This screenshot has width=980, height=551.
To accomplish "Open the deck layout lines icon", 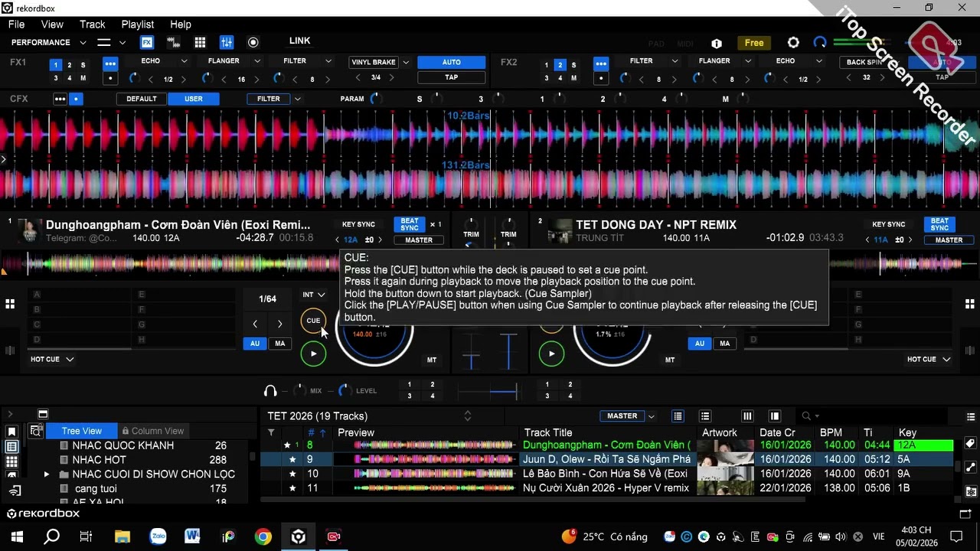I will coord(103,42).
